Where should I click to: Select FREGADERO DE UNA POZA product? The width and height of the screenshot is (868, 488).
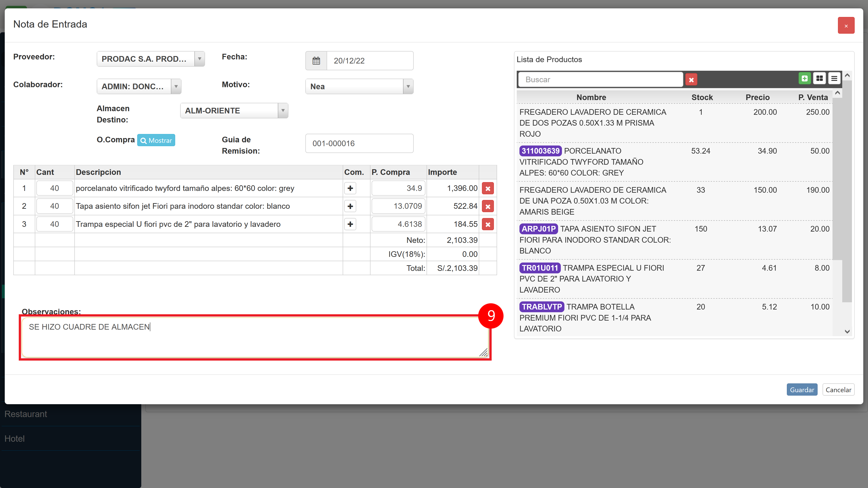pos(675,201)
